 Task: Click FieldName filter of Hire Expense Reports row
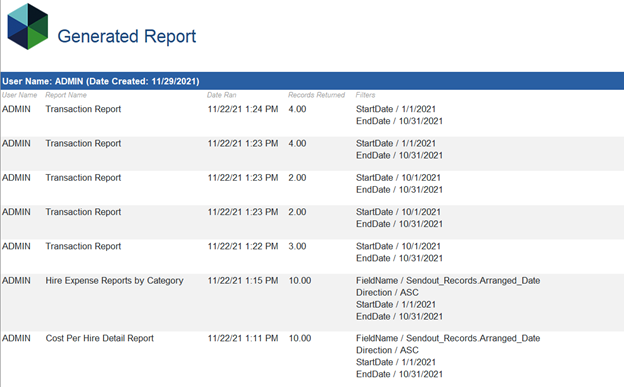tap(448, 281)
